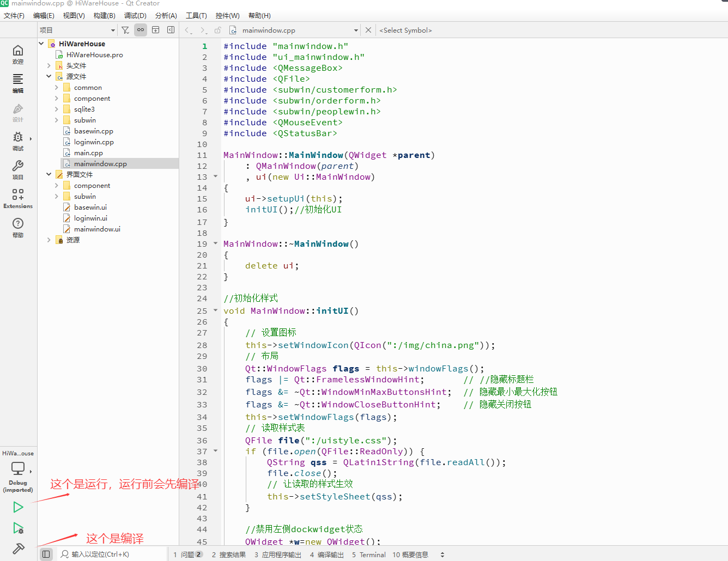728x561 pixels.
Task: Click the editor toolbar lock icon
Action: pyautogui.click(x=218, y=30)
